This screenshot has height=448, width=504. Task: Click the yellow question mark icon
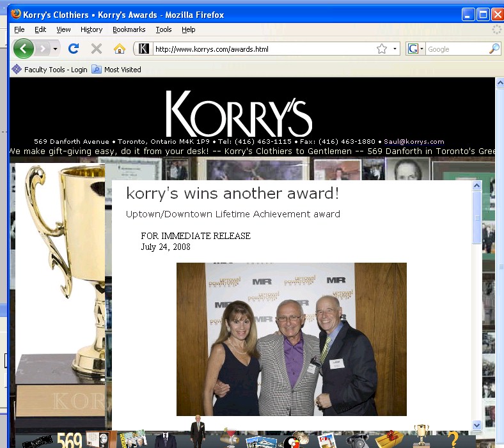(x=453, y=439)
